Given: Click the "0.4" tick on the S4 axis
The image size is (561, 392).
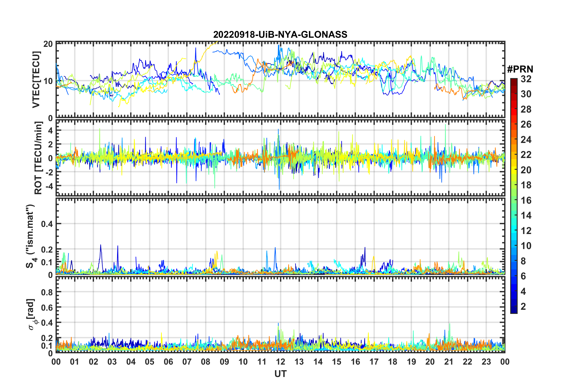Looking at the screenshot, I should [x=47, y=224].
